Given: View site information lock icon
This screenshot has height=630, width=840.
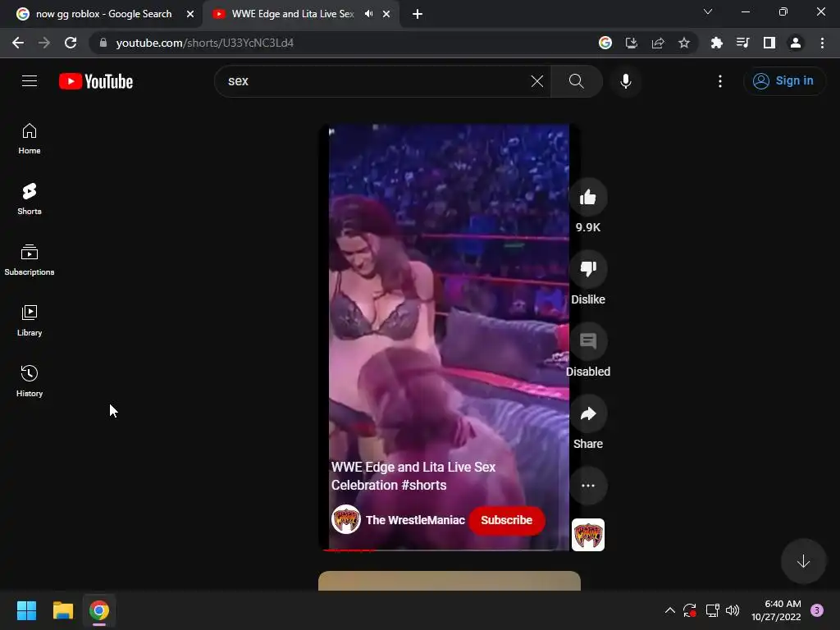Looking at the screenshot, I should click(103, 43).
